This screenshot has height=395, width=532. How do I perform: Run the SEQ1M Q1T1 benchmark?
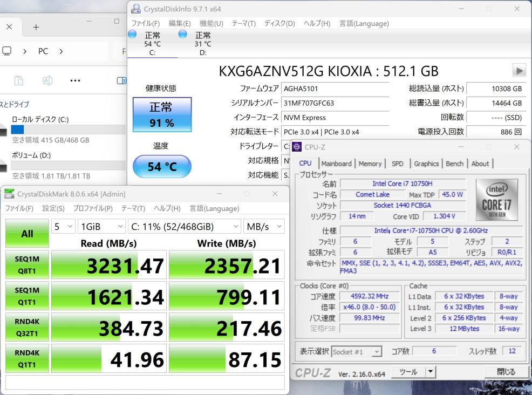click(27, 296)
